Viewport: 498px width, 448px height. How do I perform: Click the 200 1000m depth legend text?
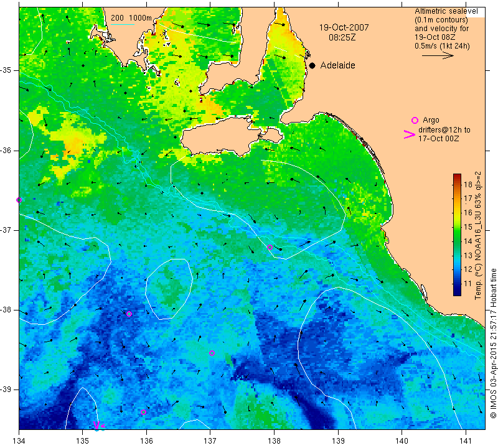[131, 18]
